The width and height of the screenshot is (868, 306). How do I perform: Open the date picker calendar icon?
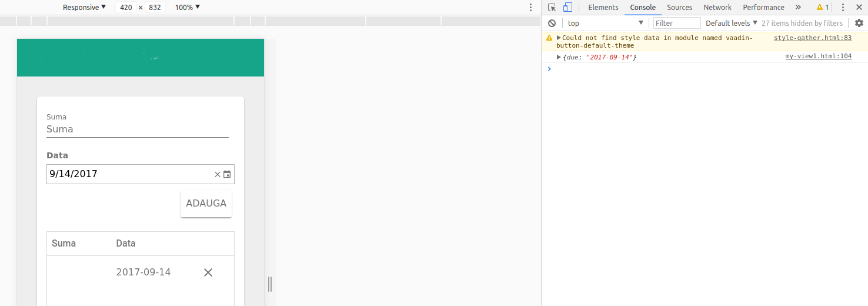pos(227,174)
